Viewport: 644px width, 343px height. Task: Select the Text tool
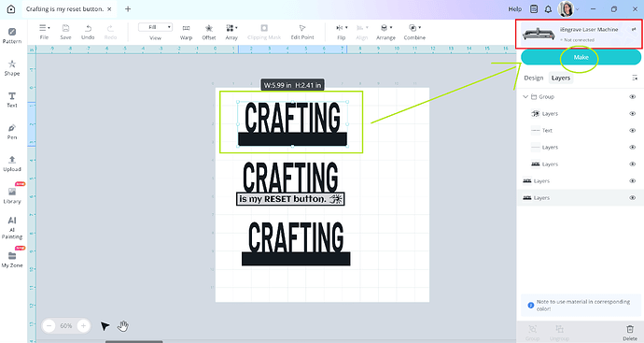click(12, 99)
